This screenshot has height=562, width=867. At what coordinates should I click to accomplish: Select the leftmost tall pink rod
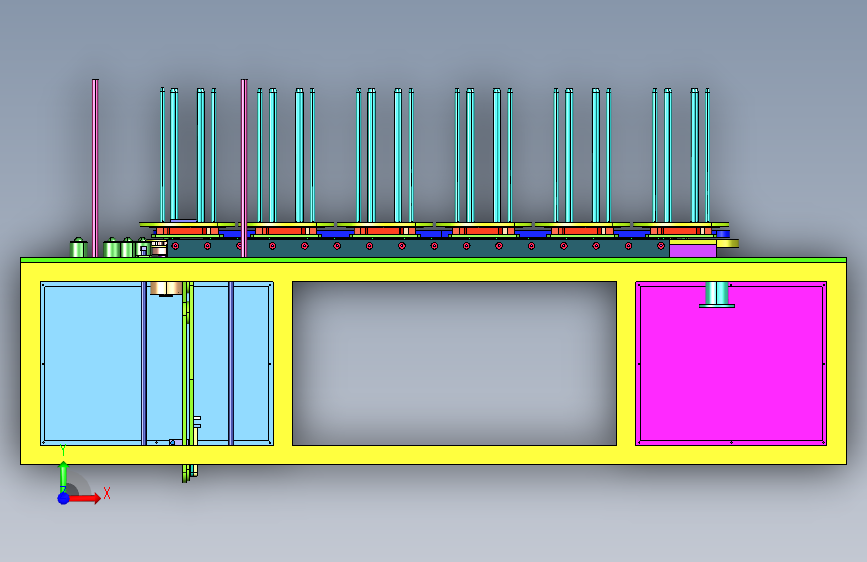click(95, 168)
